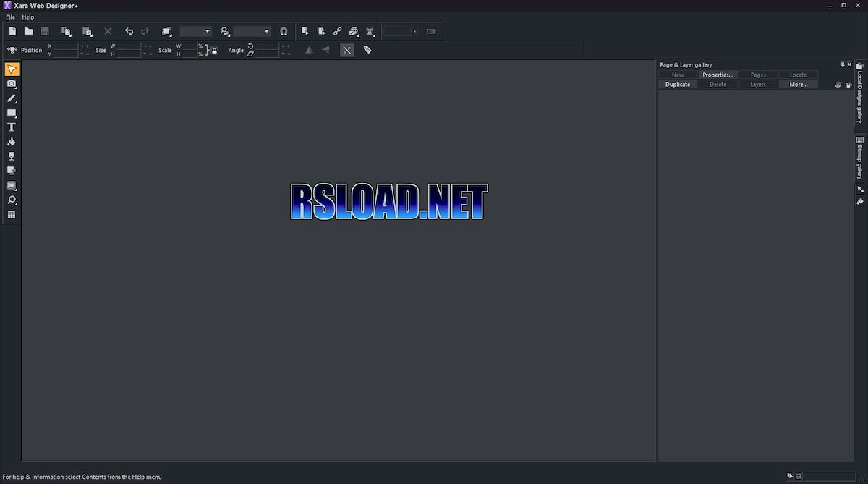Toggle magnetic snapping magnet icon
The image size is (868, 484).
pos(284,31)
